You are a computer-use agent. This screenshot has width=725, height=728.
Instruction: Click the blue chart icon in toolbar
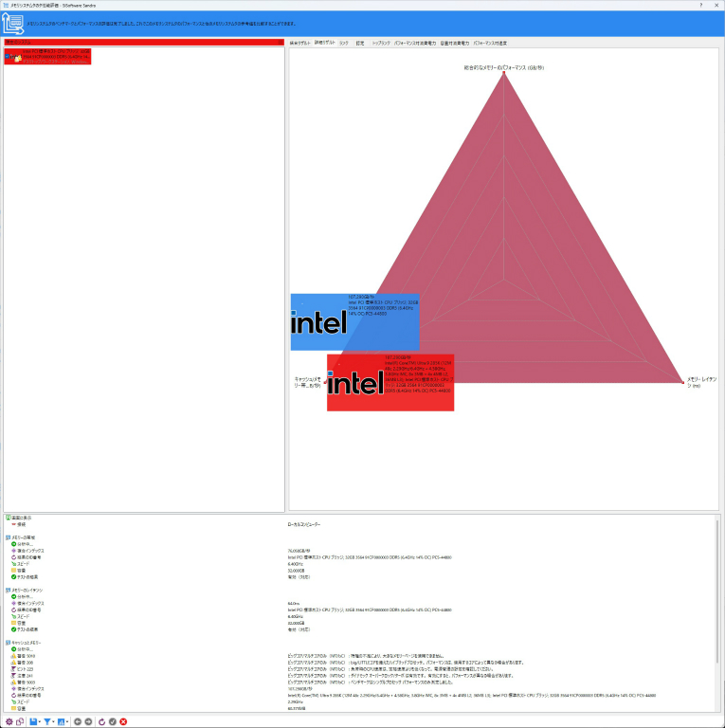[61, 721]
